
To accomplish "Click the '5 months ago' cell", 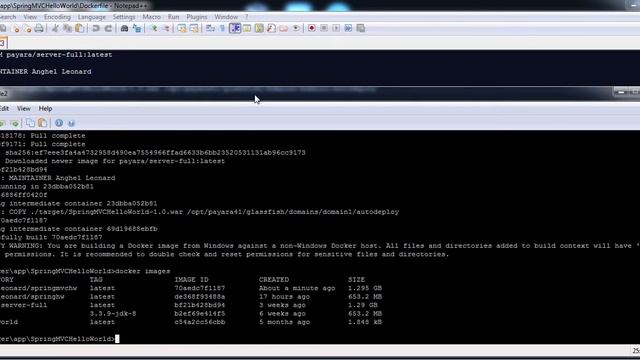I will tap(284, 322).
